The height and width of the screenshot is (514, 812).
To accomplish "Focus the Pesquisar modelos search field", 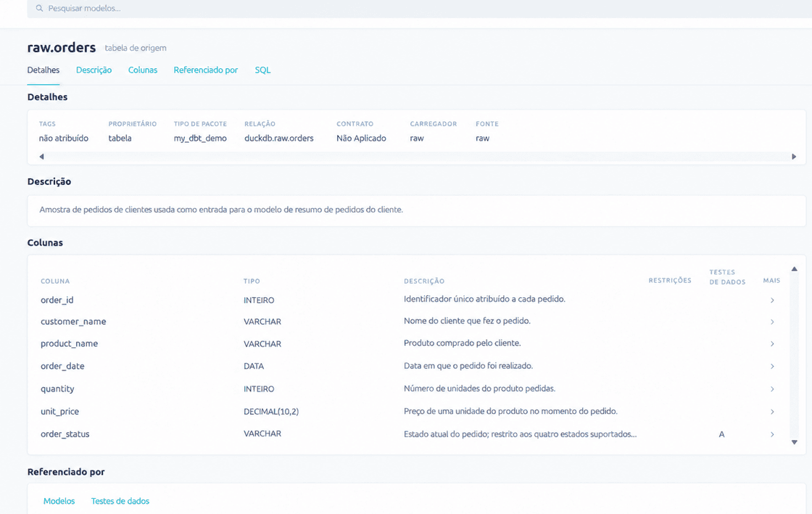I will click(420, 9).
